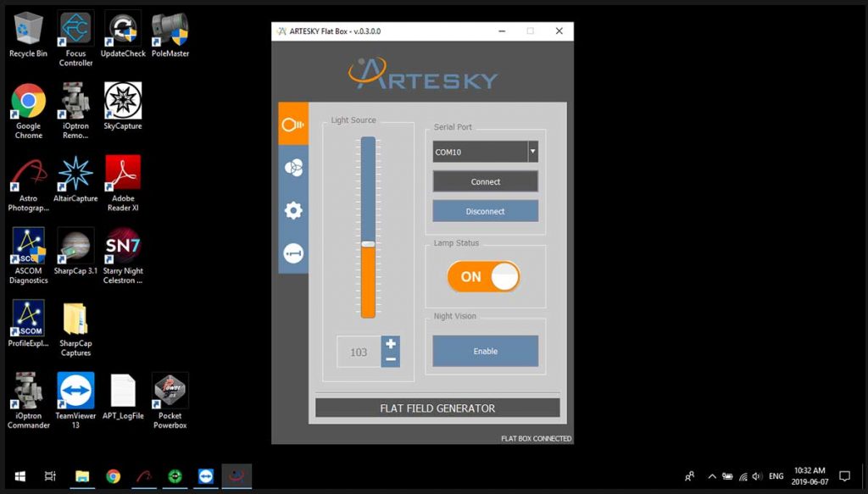The image size is (868, 494).
Task: Launch iOptron Commander from desktop
Action: click(28, 391)
